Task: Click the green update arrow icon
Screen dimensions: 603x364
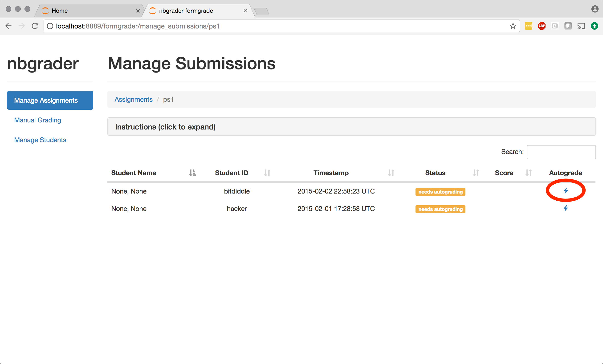Action: click(x=595, y=26)
